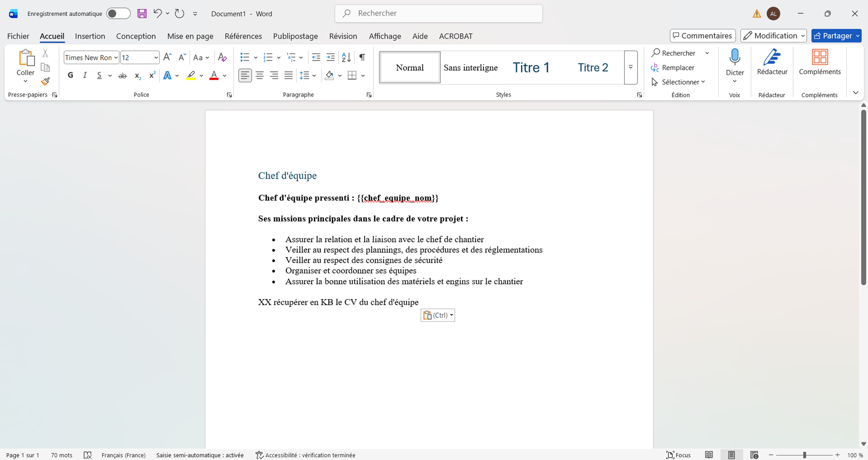868x460 pixels.
Task: Open the font name dropdown
Action: coord(116,58)
